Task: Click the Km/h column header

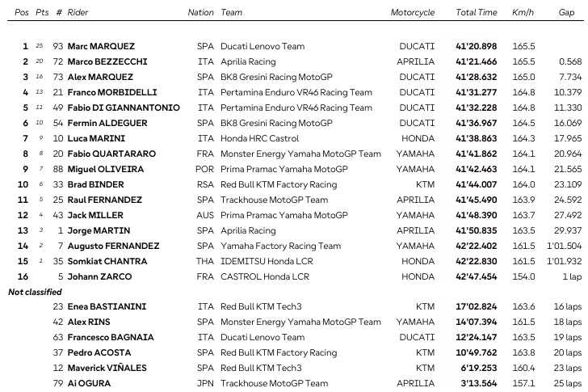Action: pos(523,13)
